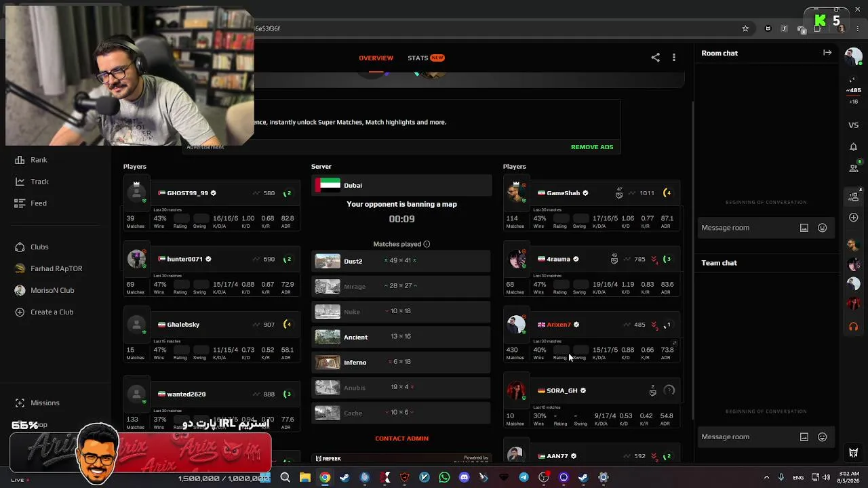Show hidden system tray icons
The height and width of the screenshot is (488, 868).
(x=766, y=478)
